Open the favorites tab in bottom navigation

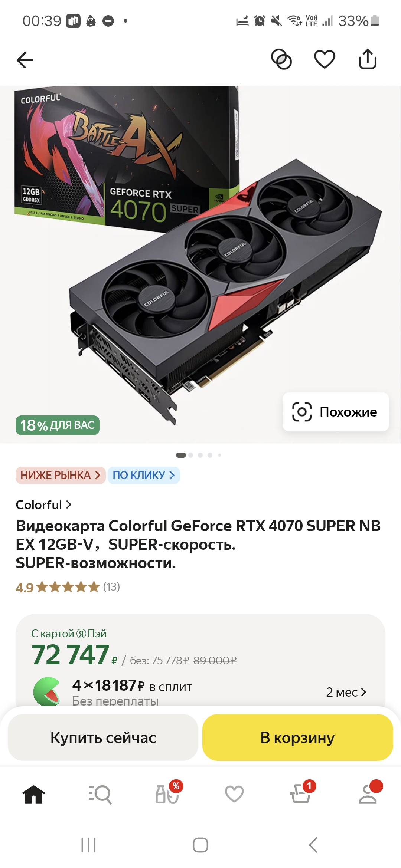(234, 794)
